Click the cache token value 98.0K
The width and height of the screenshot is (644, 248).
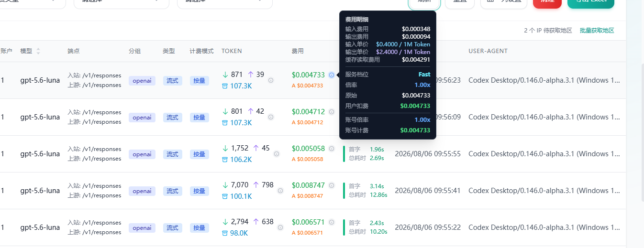(x=239, y=233)
